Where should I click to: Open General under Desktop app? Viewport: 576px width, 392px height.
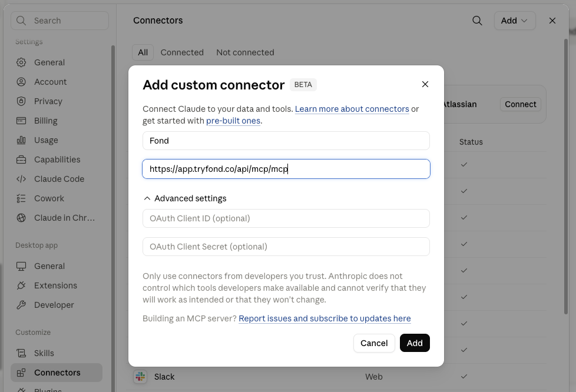49,266
